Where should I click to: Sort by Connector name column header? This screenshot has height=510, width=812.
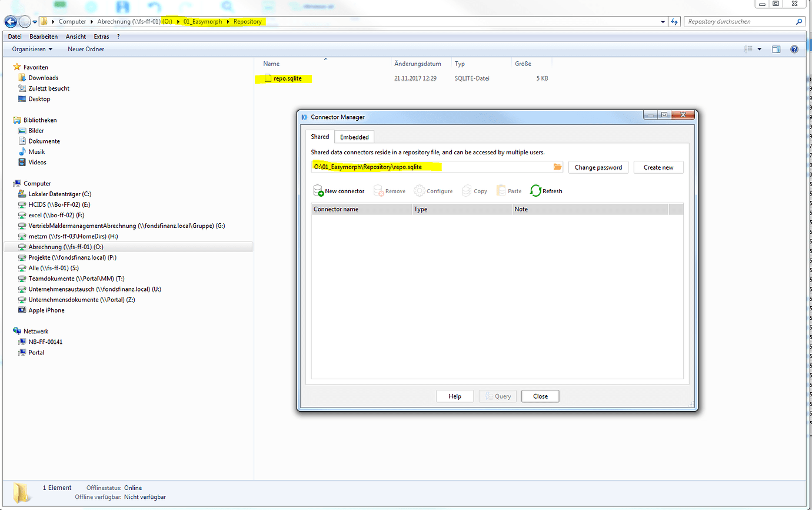[361, 209]
